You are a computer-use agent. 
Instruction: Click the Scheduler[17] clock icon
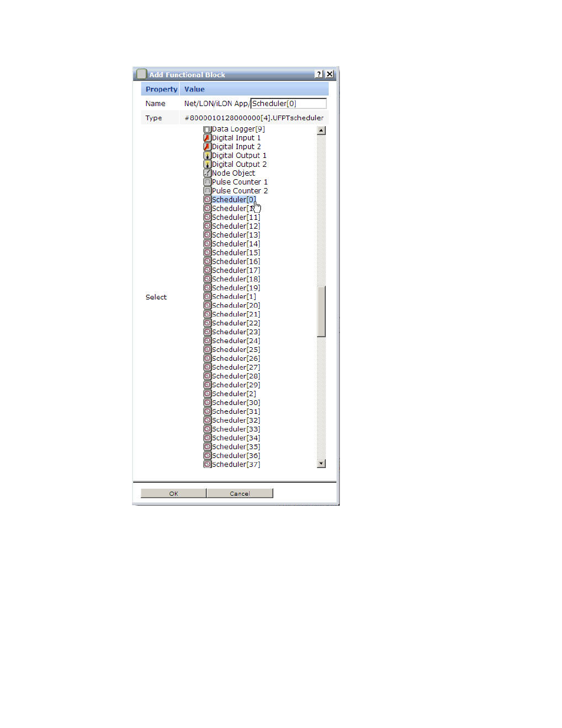coord(207,271)
